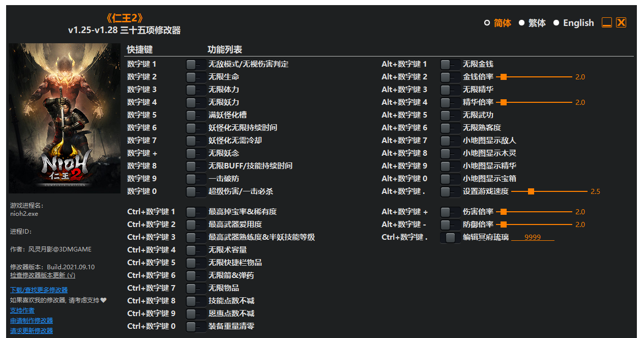The width and height of the screenshot is (644, 338).
Task: Close the trainer with X icon
Action: (621, 22)
